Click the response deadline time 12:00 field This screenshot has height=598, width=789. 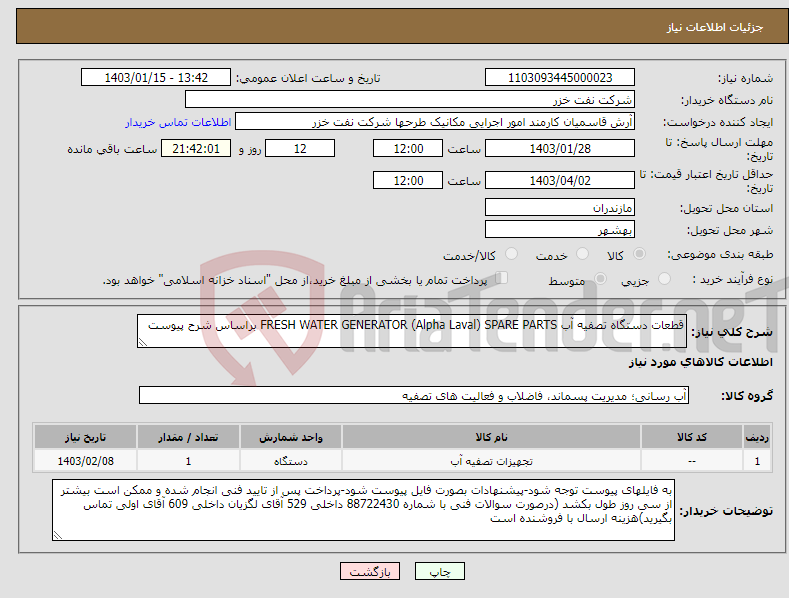tap(408, 148)
